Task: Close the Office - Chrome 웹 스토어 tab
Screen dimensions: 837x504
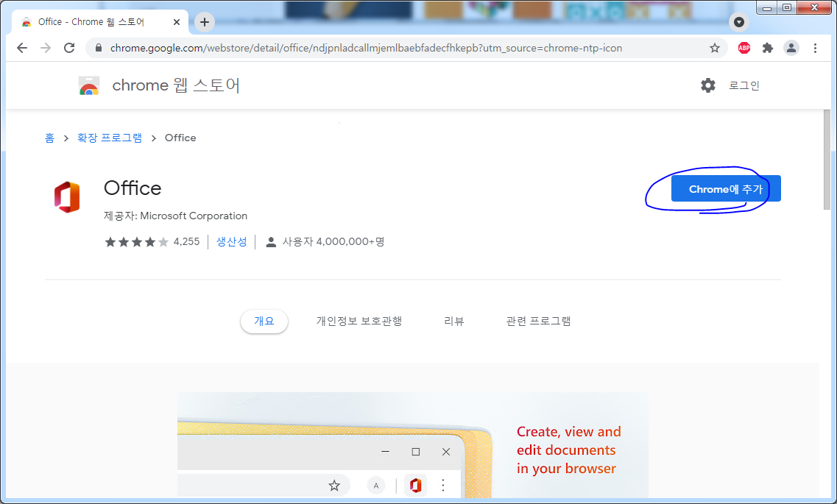Action: pos(177,22)
